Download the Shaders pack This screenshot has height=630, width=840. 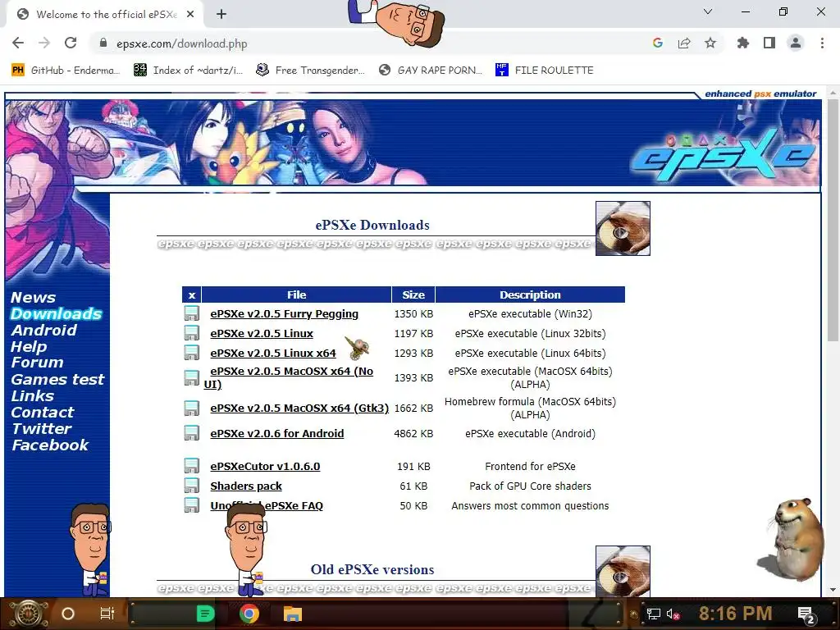(246, 486)
